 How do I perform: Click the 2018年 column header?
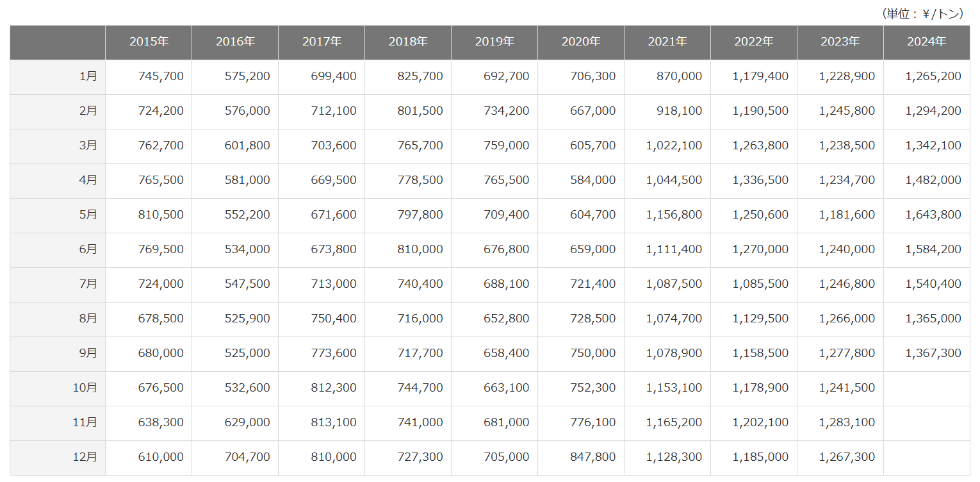pyautogui.click(x=408, y=42)
